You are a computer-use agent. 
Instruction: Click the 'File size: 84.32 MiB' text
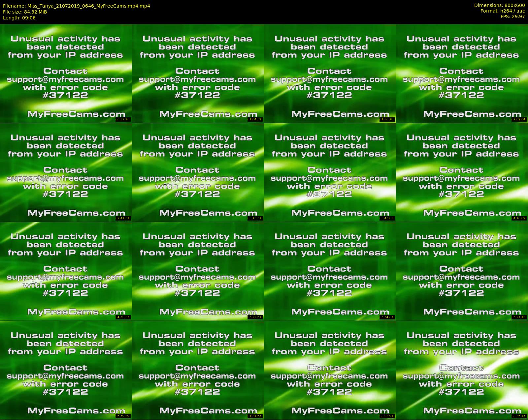pos(25,12)
